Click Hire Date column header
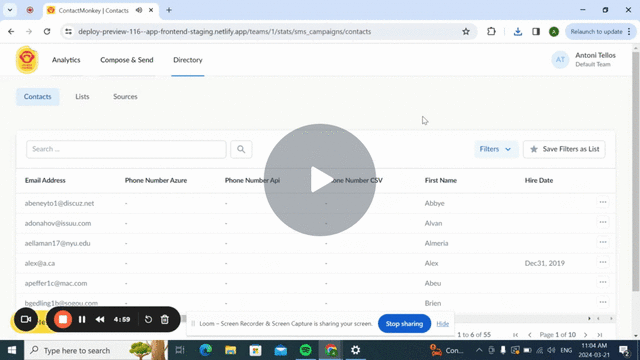640x360 pixels. coord(539,180)
